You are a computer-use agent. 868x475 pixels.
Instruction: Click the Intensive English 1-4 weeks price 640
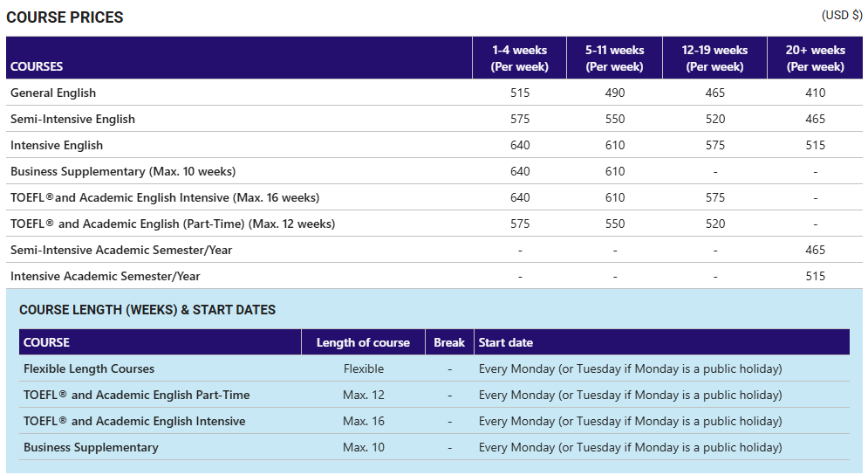pyautogui.click(x=520, y=145)
